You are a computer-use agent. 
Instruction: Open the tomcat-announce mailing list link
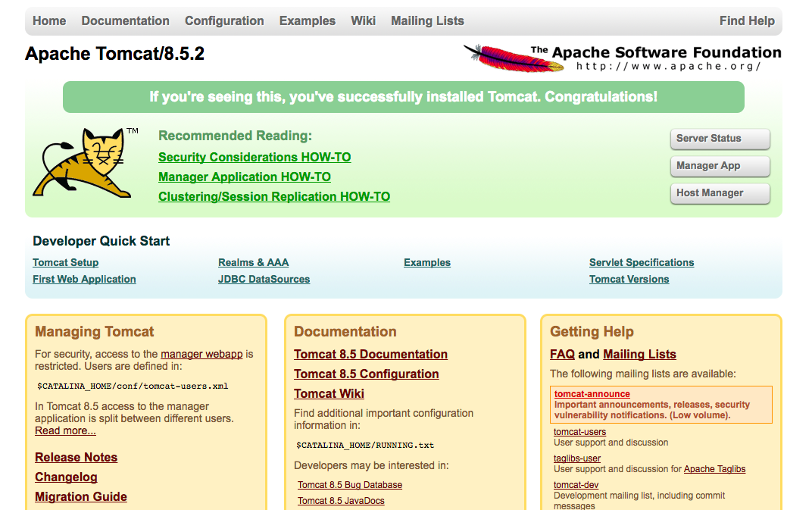(592, 394)
